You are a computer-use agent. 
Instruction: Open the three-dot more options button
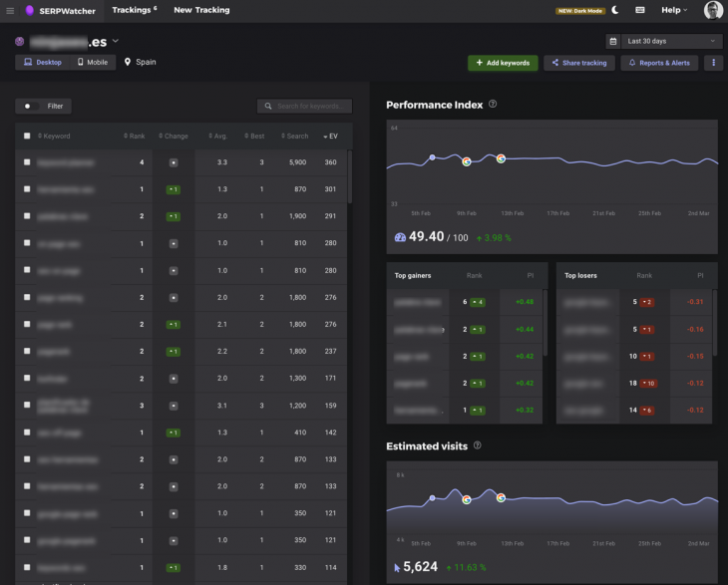713,63
